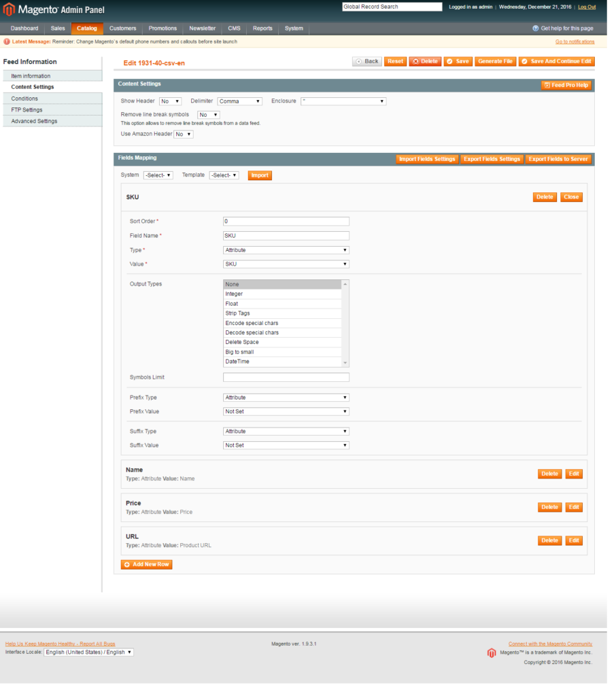Edit the URL field row
This screenshot has height=696, width=616.
574,540
